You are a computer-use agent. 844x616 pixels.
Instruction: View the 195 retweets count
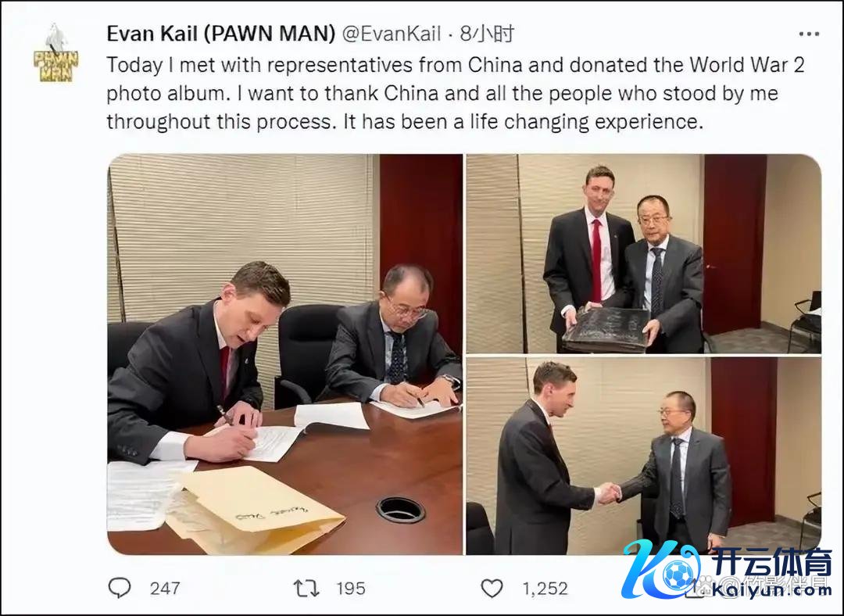coord(351,588)
